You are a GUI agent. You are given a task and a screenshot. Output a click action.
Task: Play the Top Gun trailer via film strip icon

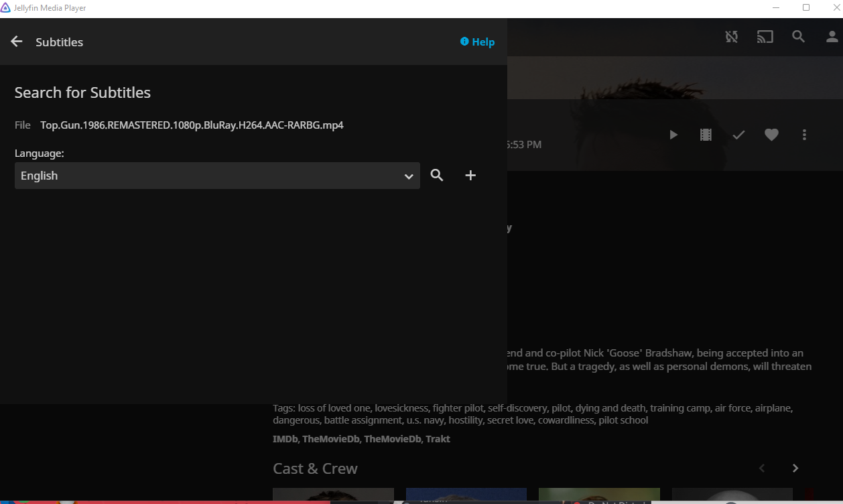[x=706, y=134]
